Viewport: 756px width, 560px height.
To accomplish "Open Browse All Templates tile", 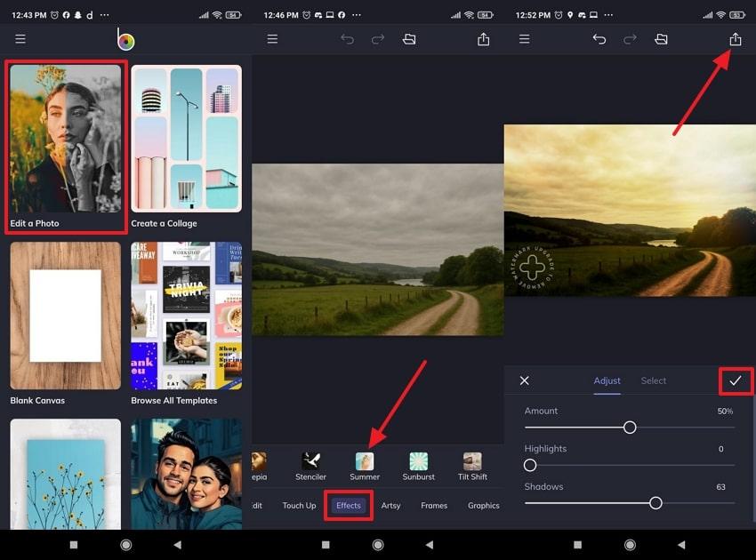I will (x=186, y=324).
